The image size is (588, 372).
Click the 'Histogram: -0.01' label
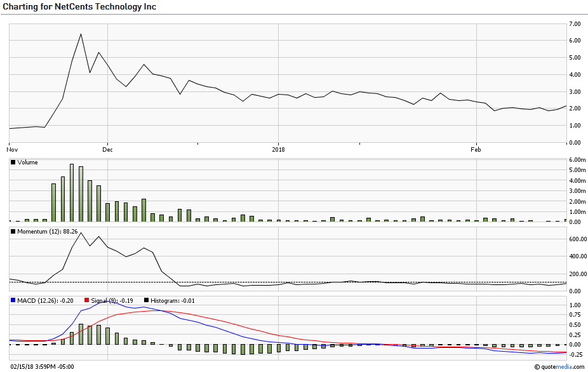coord(173,300)
